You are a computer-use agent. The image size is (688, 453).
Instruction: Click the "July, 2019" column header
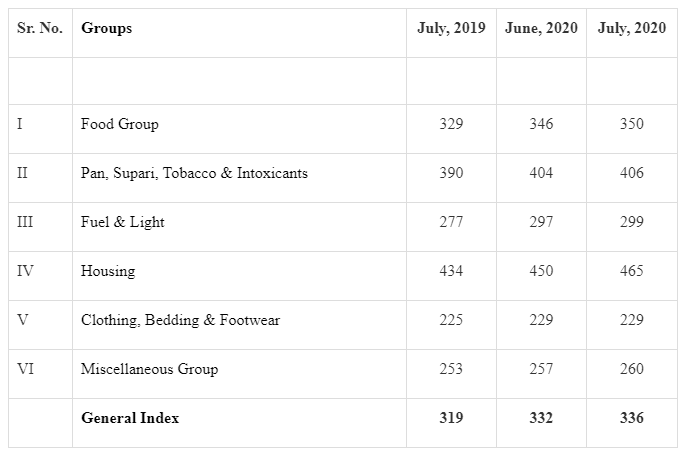coord(451,28)
